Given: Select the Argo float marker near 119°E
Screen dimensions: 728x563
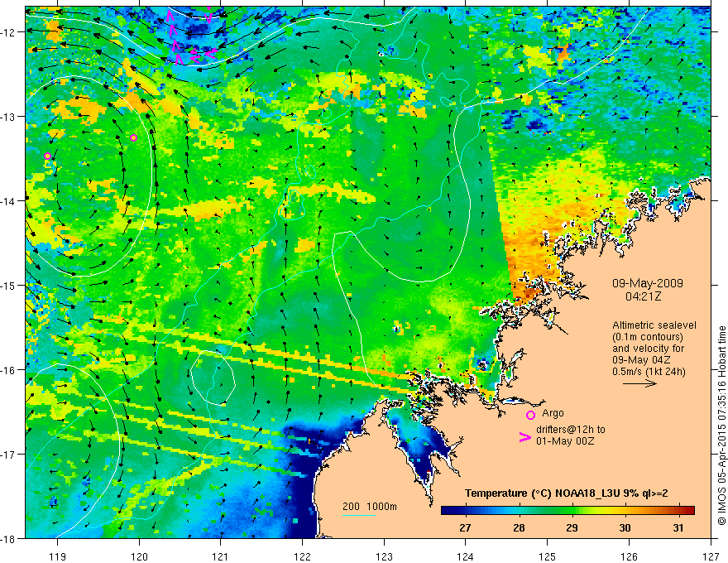Looking at the screenshot, I should (47, 156).
